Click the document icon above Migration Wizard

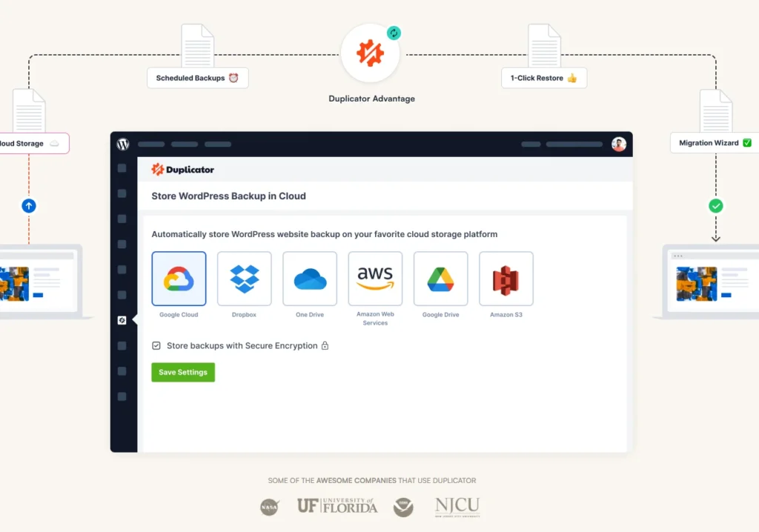(x=716, y=111)
